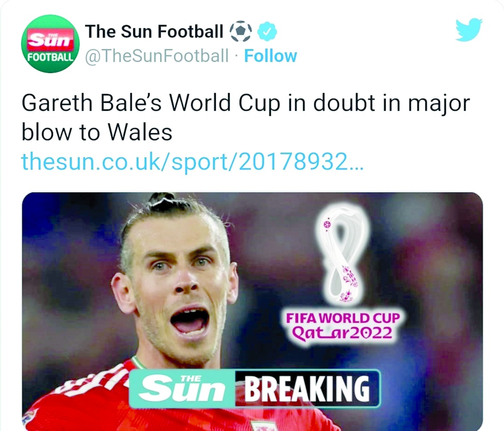Open The Sun Football display name
This screenshot has height=431, width=504.
[154, 31]
